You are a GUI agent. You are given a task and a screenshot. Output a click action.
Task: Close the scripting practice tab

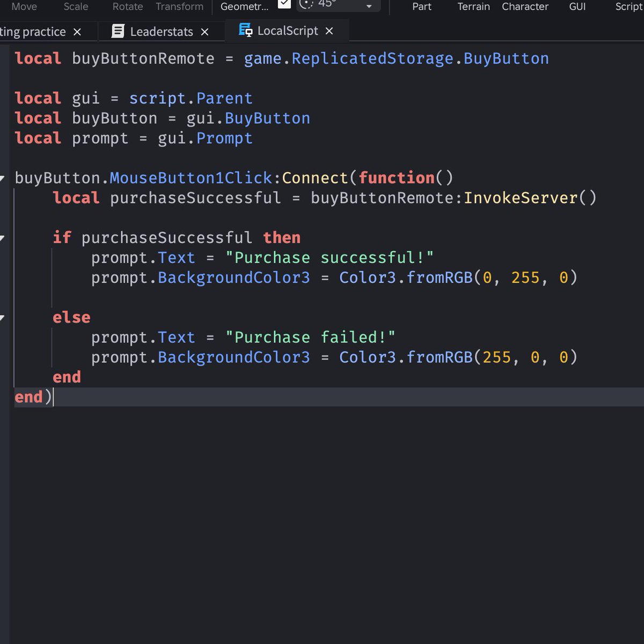77,32
